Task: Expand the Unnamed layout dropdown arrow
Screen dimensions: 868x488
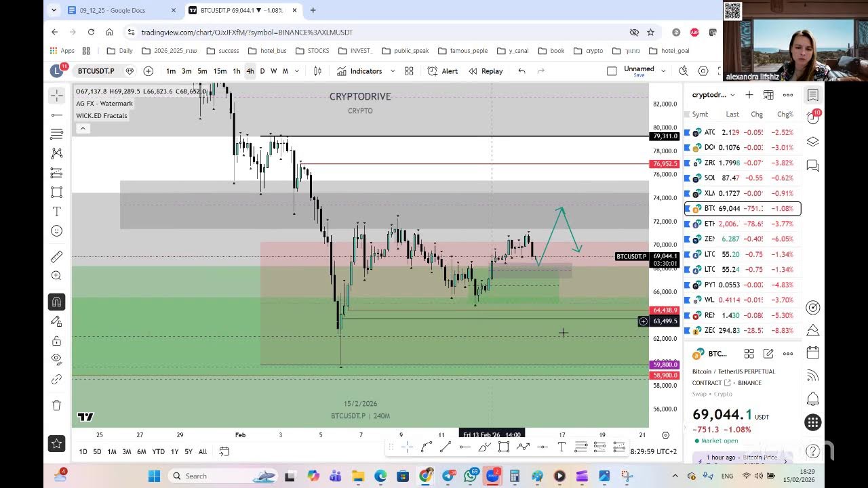Action: tap(663, 71)
